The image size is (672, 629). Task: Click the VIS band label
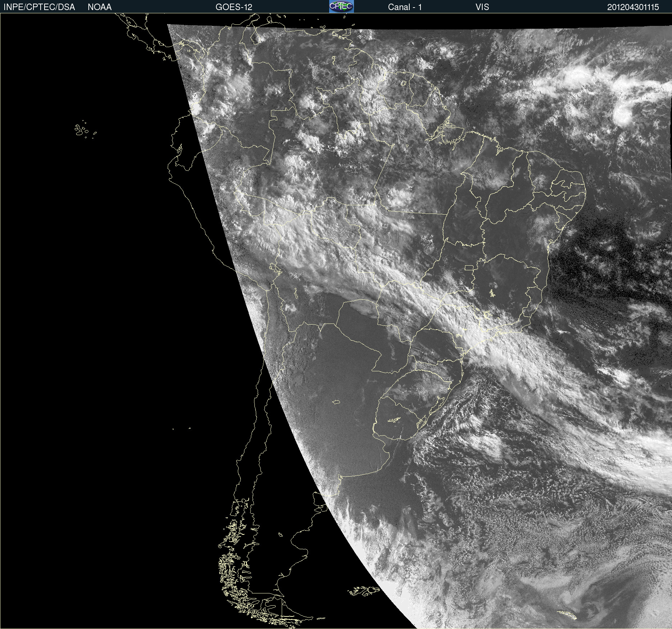click(482, 7)
